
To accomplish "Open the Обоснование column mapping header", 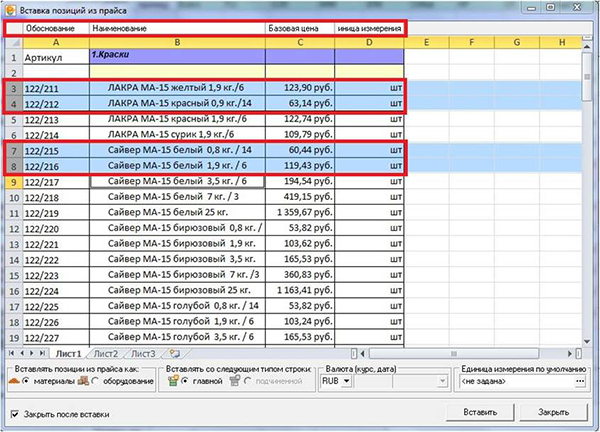I will point(56,28).
